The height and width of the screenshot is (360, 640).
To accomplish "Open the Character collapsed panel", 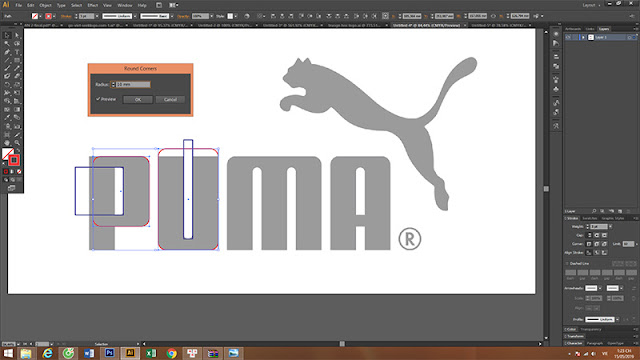I will pyautogui.click(x=575, y=343).
